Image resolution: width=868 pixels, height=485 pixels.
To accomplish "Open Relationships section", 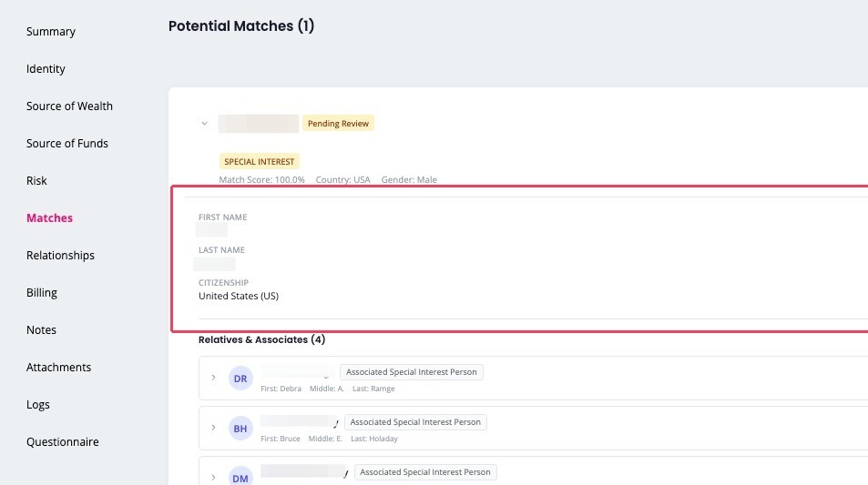I will pyautogui.click(x=60, y=256).
